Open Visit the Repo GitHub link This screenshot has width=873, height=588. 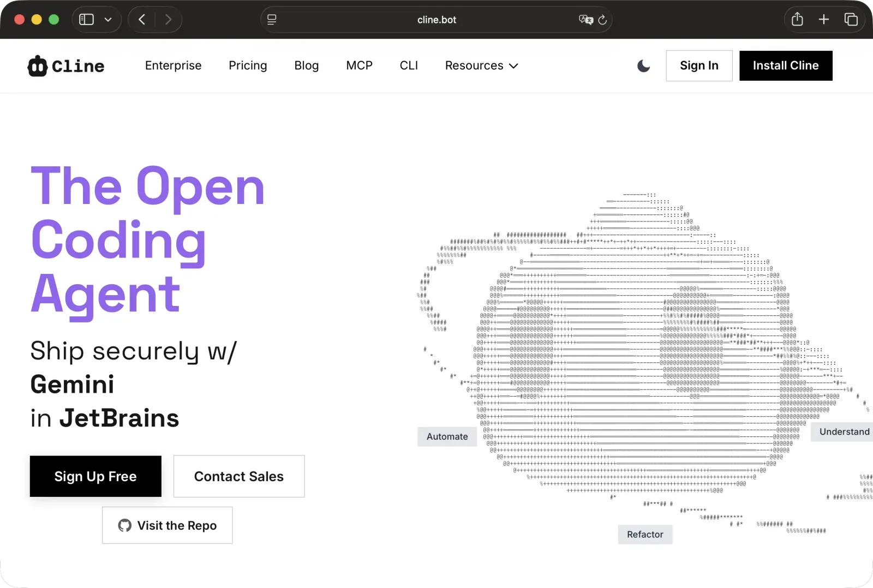[x=167, y=525]
